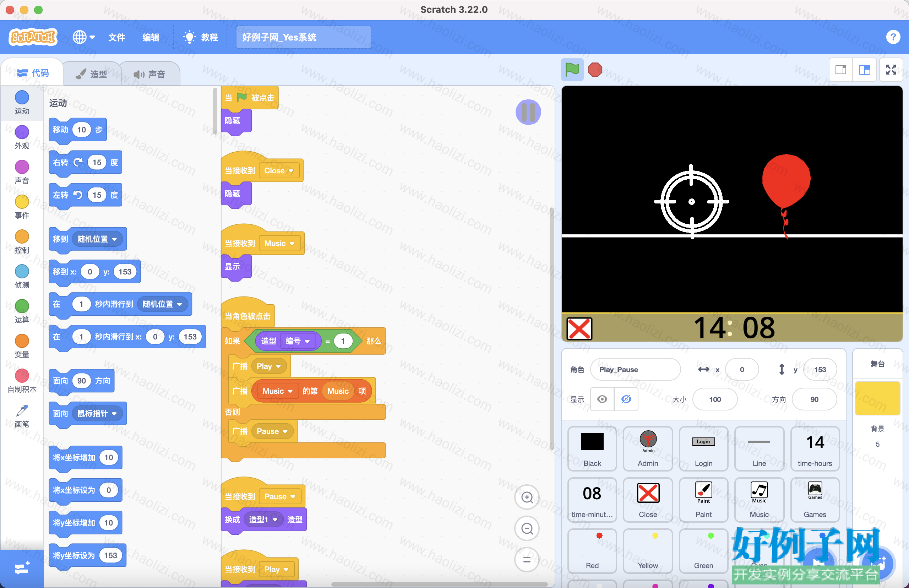Select the 运算 block category

click(22, 311)
